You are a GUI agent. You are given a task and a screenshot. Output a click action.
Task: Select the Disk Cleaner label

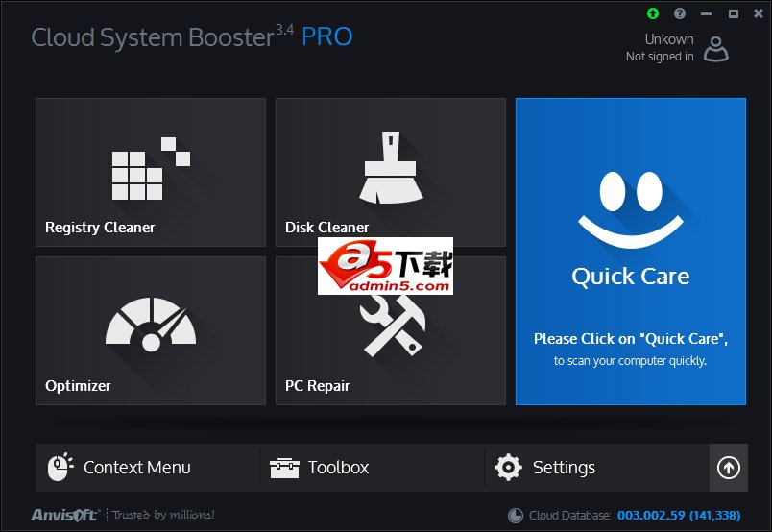326,227
